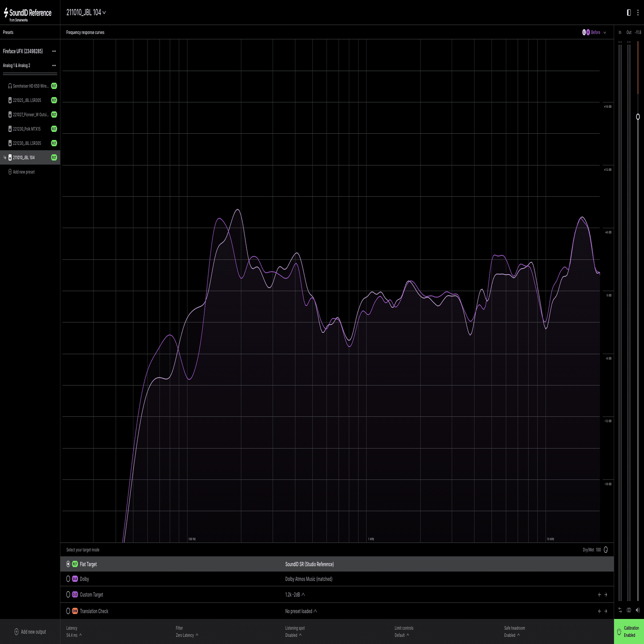Screen dimensions: 644x644
Task: Click the headphone icon beside Sennheiser HD 650
Action: point(10,86)
